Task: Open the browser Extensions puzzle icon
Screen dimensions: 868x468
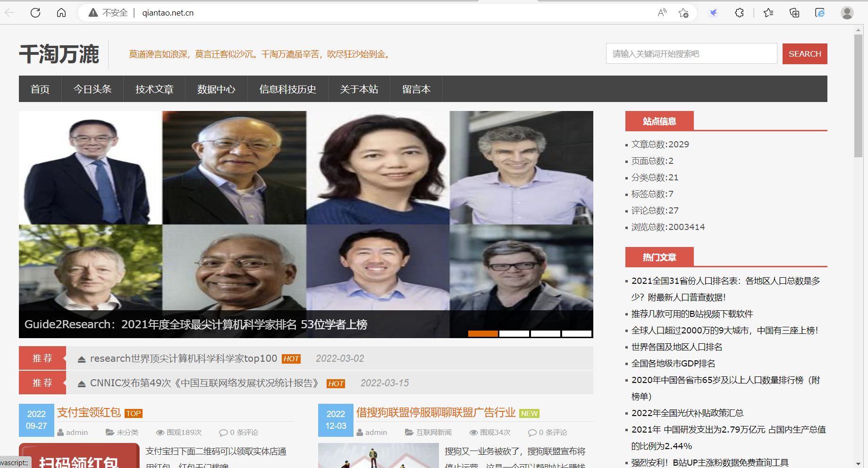Action: tap(740, 13)
